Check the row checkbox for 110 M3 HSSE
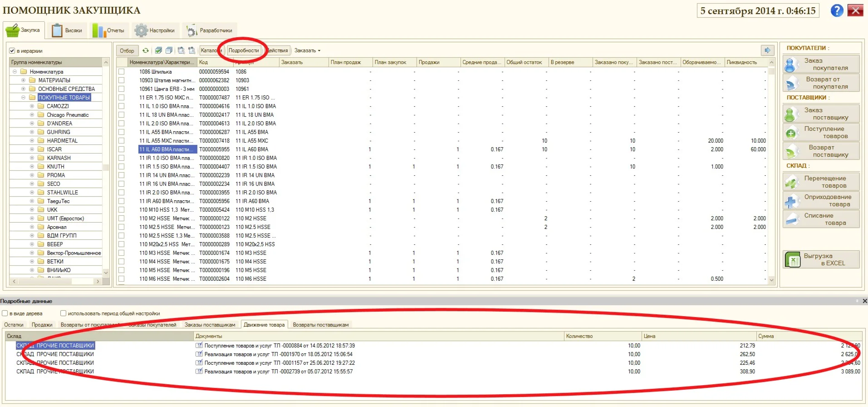Screen dimensions: 868x407 pyautogui.click(x=121, y=253)
